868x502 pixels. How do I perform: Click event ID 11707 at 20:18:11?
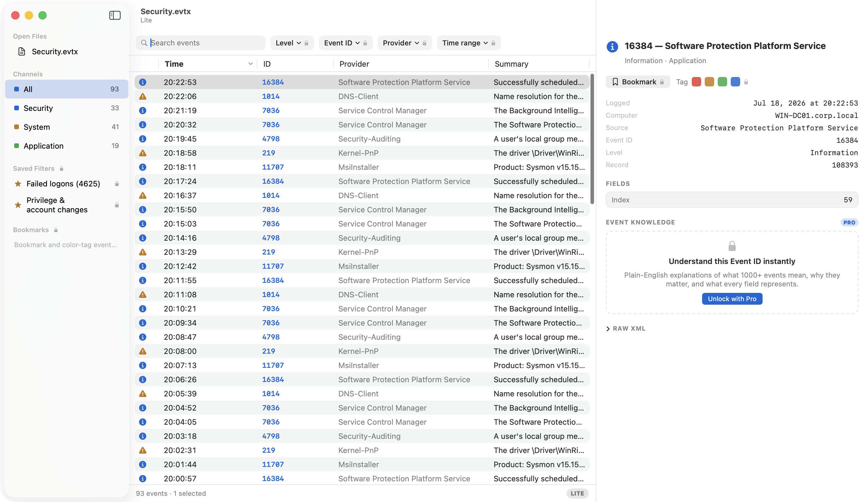(x=273, y=167)
